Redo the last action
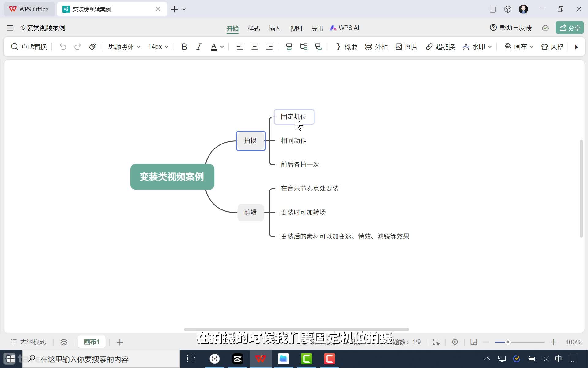The image size is (588, 368). coord(77,47)
